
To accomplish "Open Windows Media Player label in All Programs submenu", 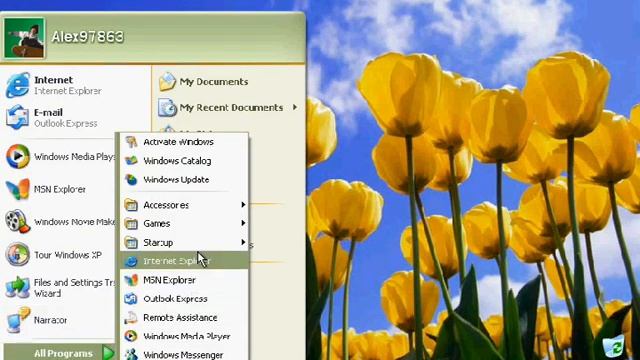I will (x=187, y=336).
